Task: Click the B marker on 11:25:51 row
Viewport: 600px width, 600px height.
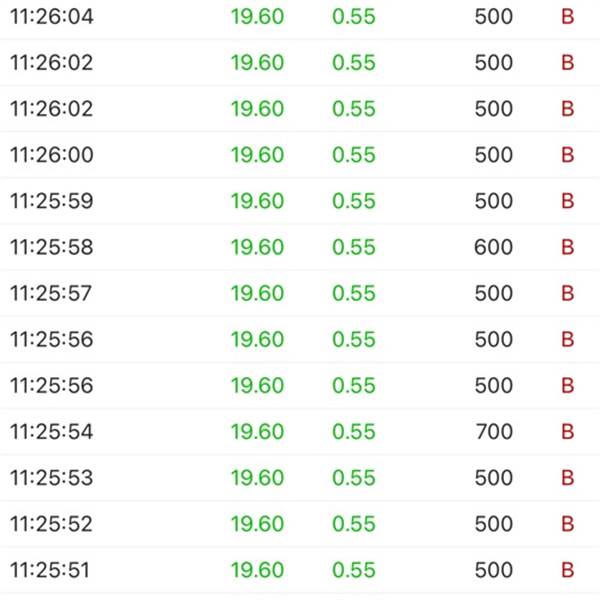Action: (568, 570)
